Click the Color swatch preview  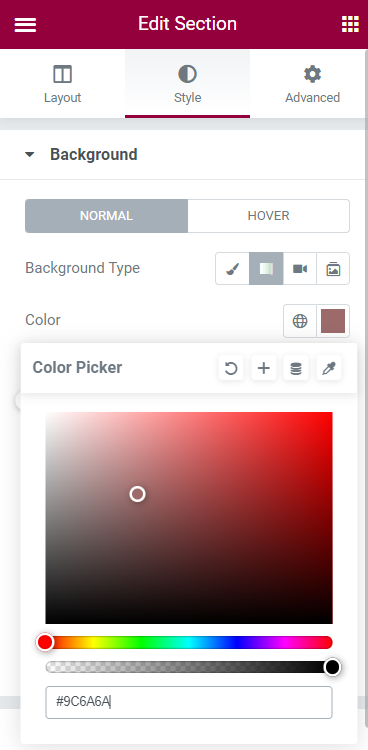click(333, 321)
